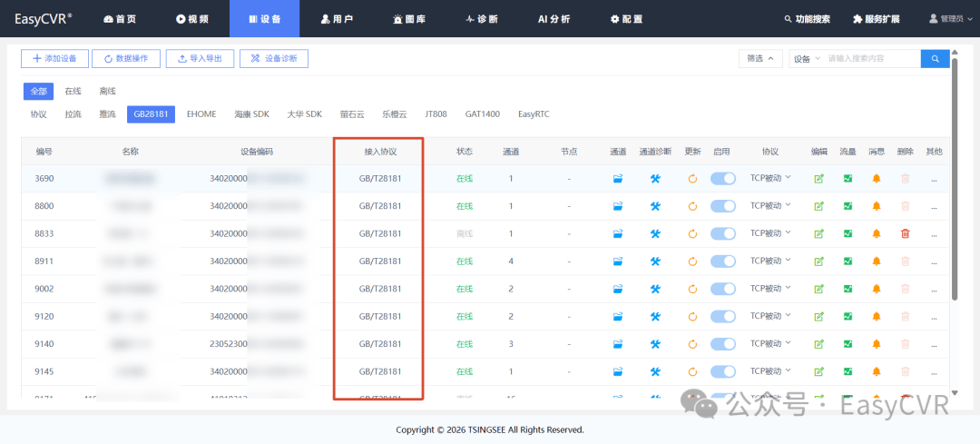980x444 pixels.
Task: Go to the 首页 home menu
Action: (x=120, y=19)
